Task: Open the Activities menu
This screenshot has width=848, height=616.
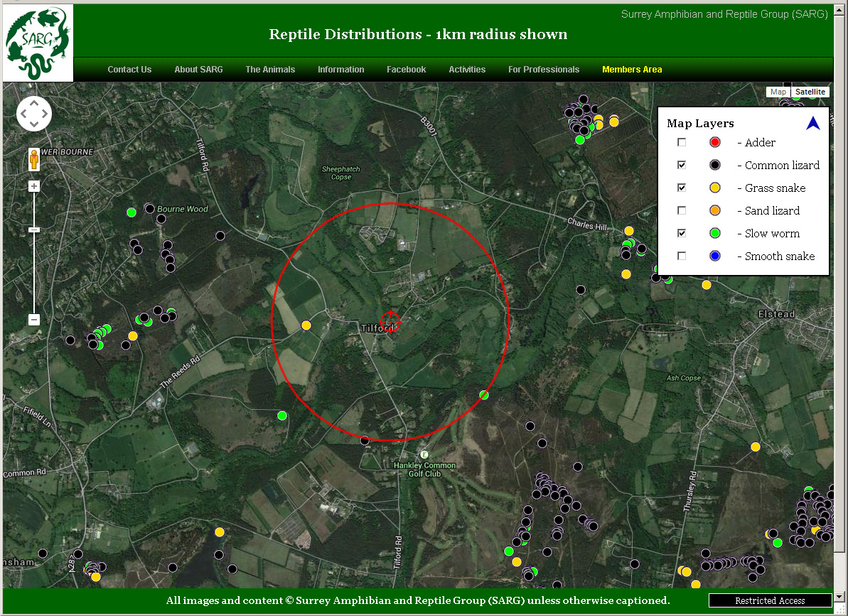Action: pos(467,69)
